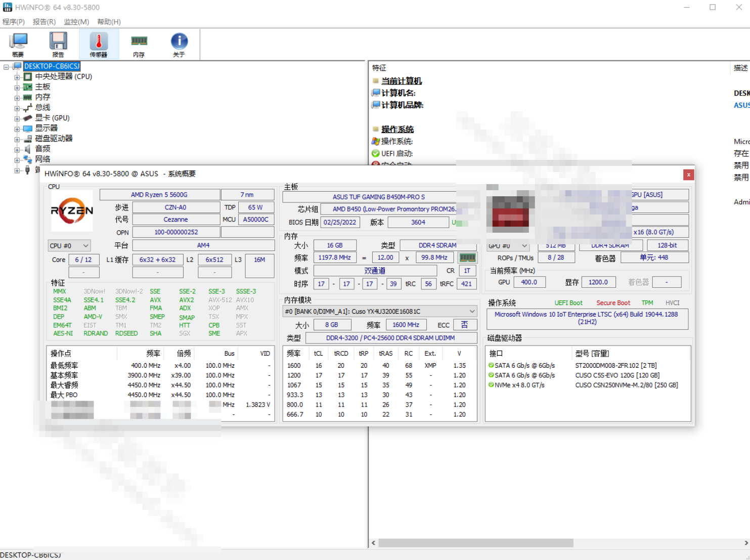Click the 报告 save report toolbar icon
Image resolution: width=750 pixels, height=560 pixels.
click(58, 45)
